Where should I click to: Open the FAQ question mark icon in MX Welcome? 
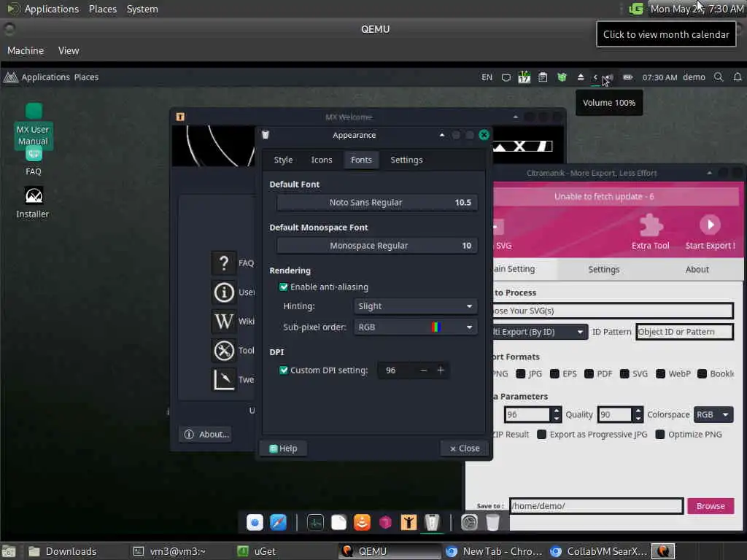click(224, 262)
